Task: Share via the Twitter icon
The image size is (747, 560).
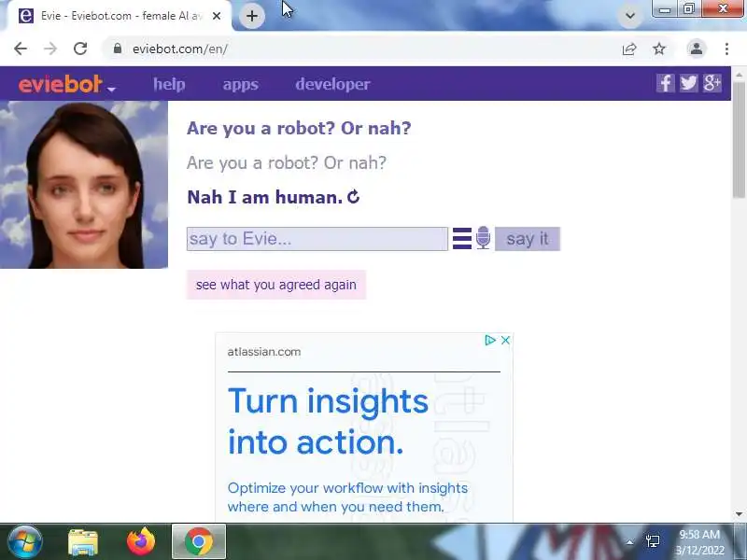Action: pos(688,83)
